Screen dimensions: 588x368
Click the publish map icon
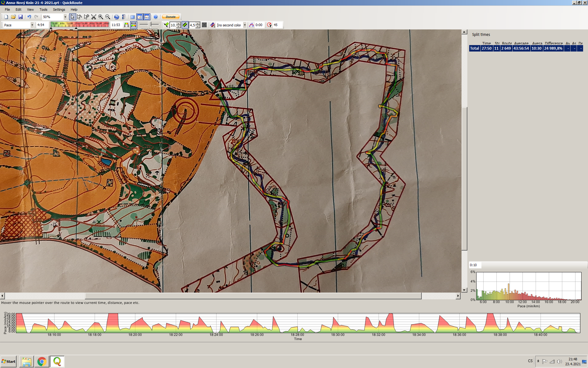(x=124, y=17)
